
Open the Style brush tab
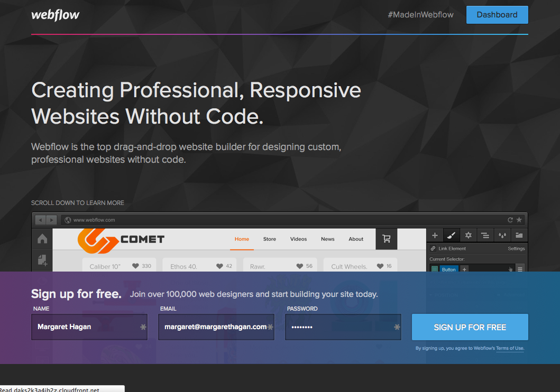click(452, 235)
